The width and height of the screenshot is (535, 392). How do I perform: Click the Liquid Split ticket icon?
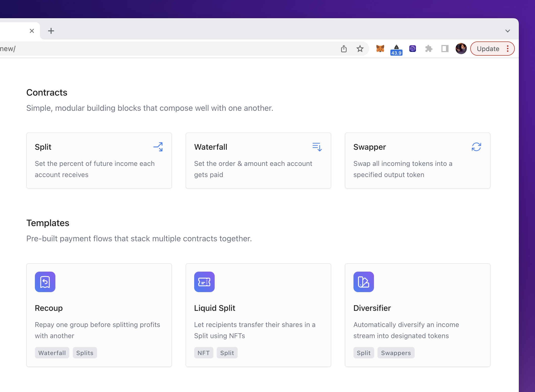click(x=204, y=282)
